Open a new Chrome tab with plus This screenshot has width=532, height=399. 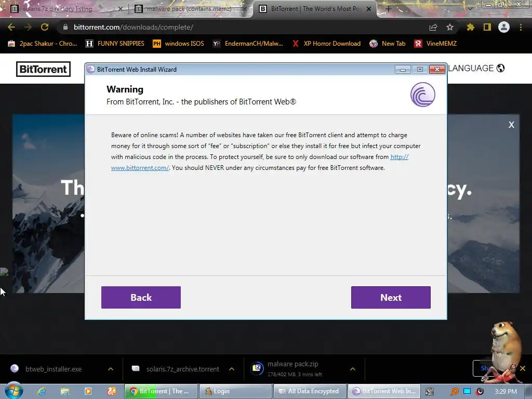point(389,9)
